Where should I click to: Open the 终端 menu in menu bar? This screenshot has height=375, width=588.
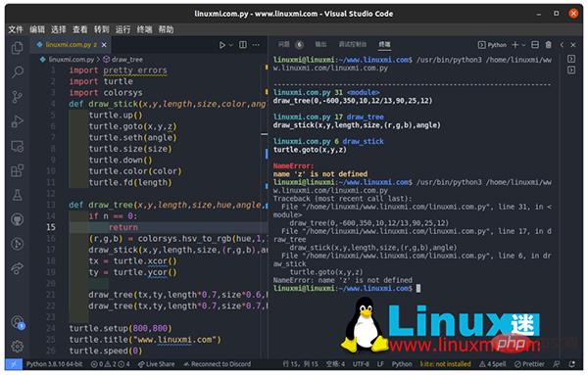pyautogui.click(x=144, y=29)
